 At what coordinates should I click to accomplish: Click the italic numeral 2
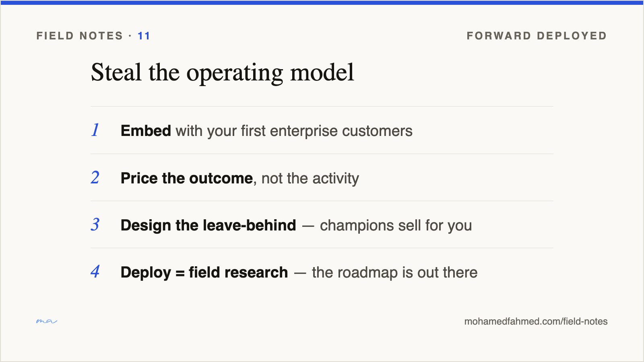(x=95, y=177)
